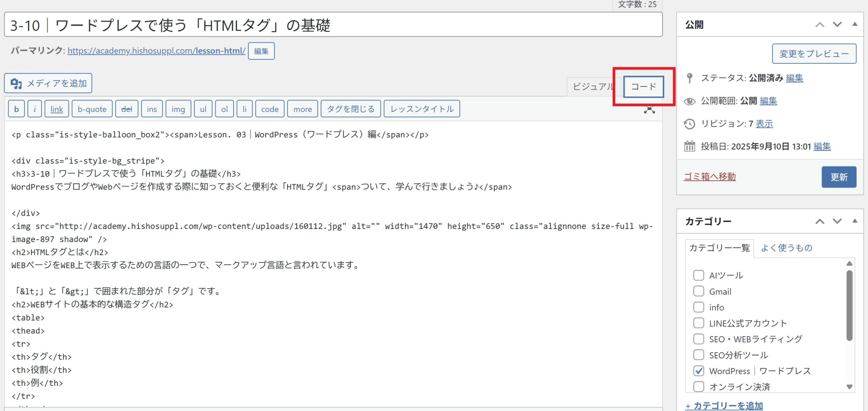Insert unordered list with ul quicktag
The width and height of the screenshot is (868, 411).
(203, 109)
